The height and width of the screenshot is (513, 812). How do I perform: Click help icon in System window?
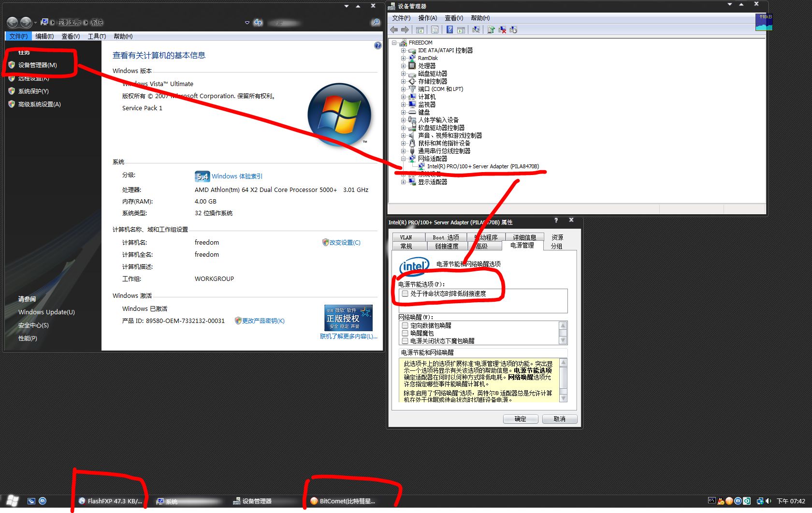pyautogui.click(x=377, y=45)
